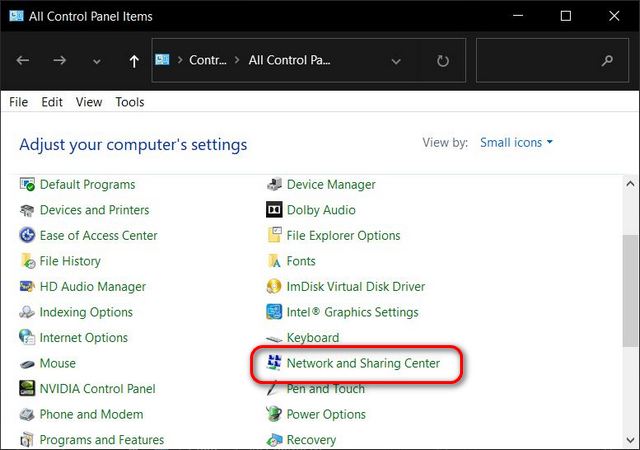Expand the address bar history dropdown

(x=396, y=61)
